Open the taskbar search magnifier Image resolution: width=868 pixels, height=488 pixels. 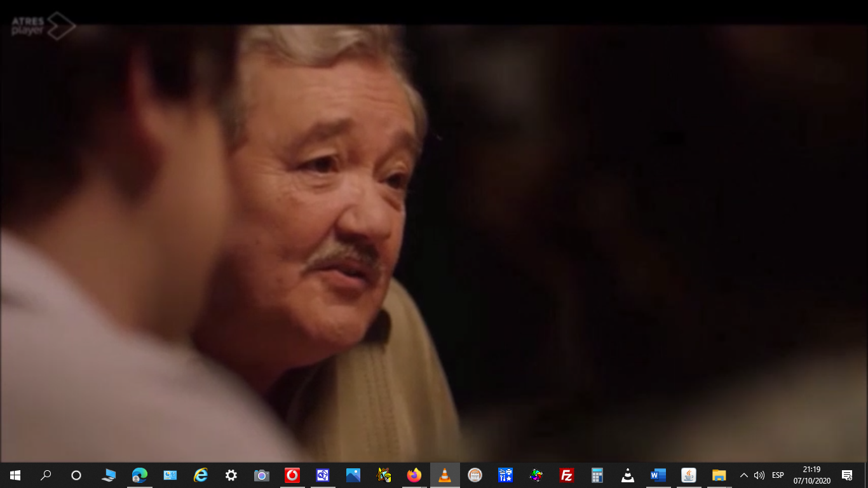coord(46,475)
